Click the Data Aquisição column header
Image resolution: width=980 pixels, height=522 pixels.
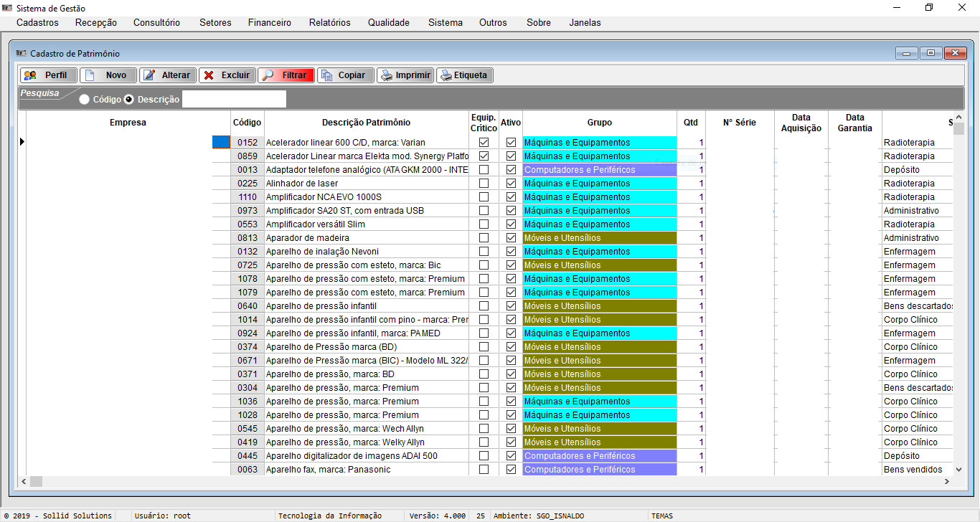(801, 123)
